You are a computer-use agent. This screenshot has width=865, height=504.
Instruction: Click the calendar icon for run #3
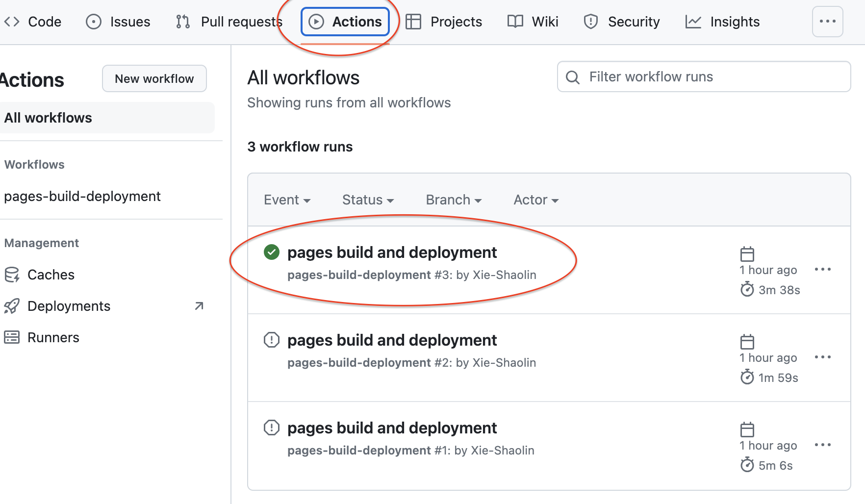click(747, 254)
